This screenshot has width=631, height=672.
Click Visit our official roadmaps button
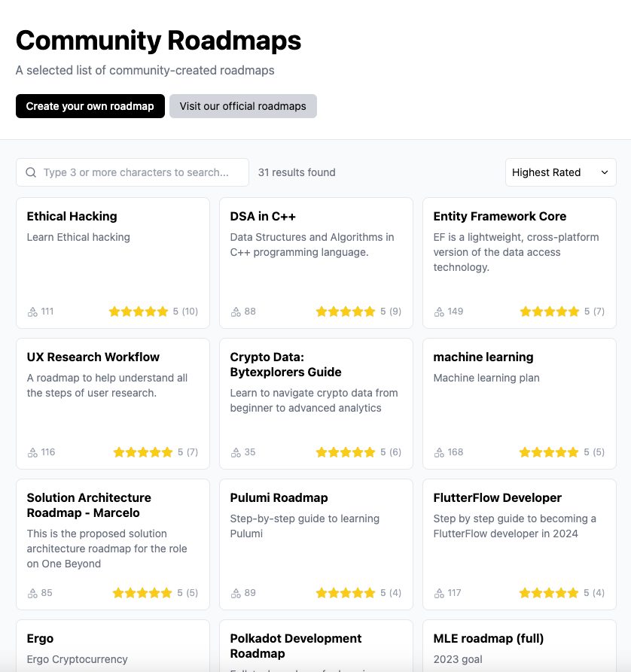click(242, 106)
